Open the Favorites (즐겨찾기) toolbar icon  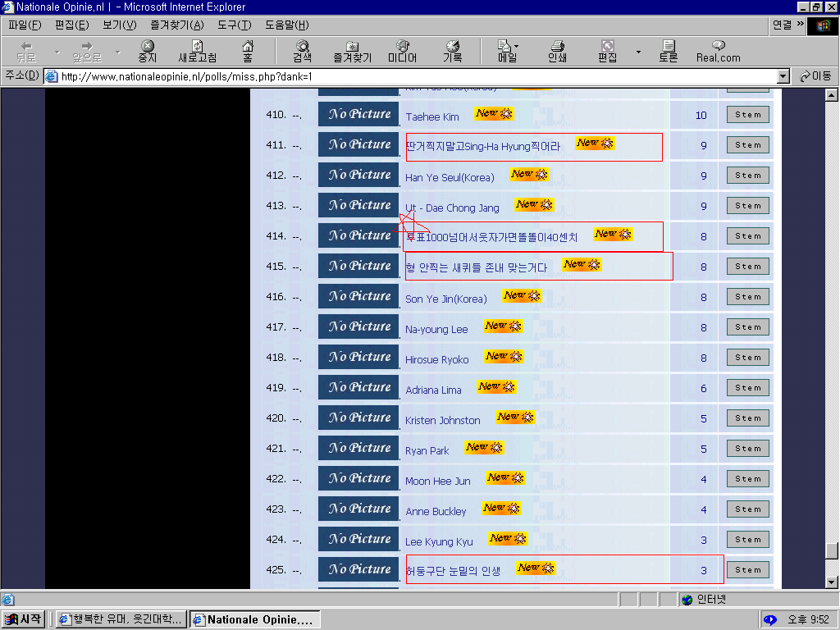point(353,51)
